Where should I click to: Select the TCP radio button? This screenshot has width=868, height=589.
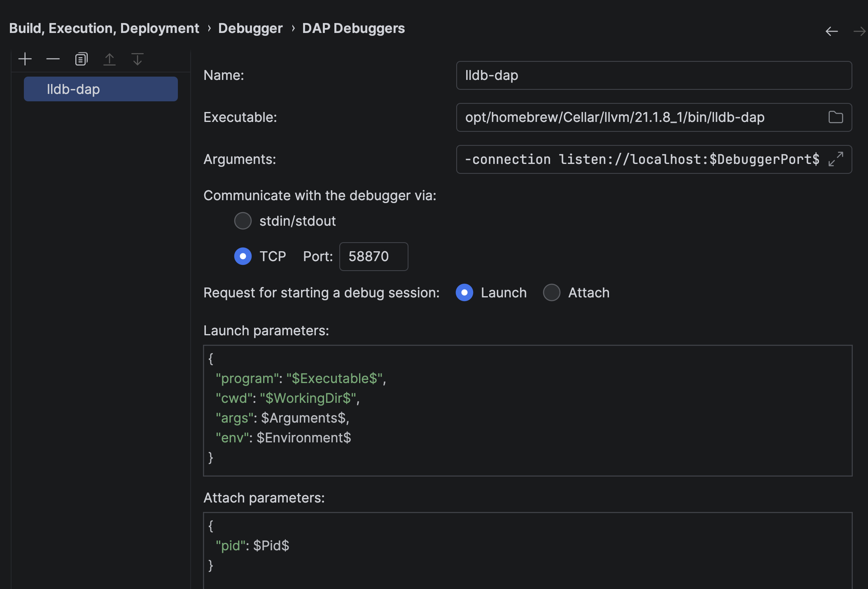(x=243, y=257)
